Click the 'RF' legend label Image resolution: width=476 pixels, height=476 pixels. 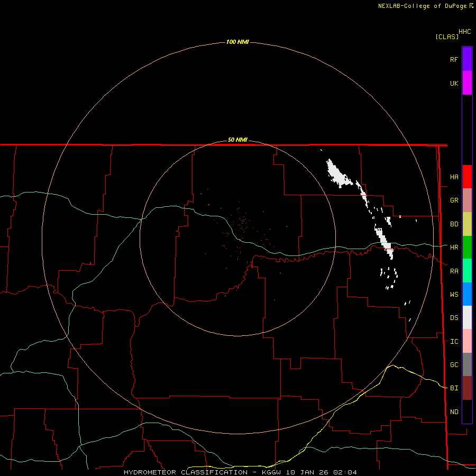pyautogui.click(x=454, y=60)
